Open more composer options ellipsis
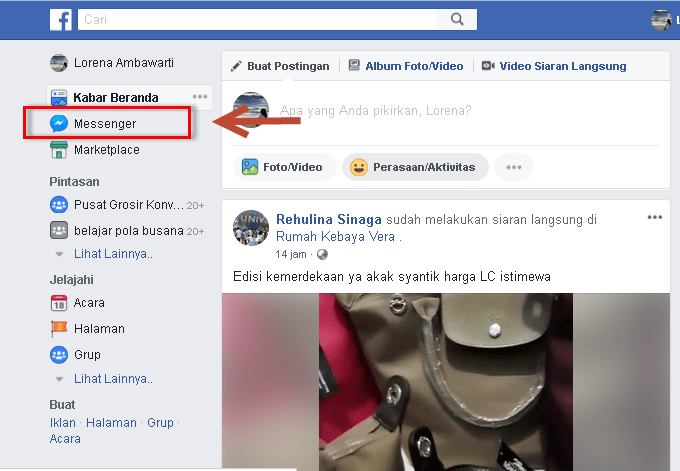The height and width of the screenshot is (471, 680). 514,167
